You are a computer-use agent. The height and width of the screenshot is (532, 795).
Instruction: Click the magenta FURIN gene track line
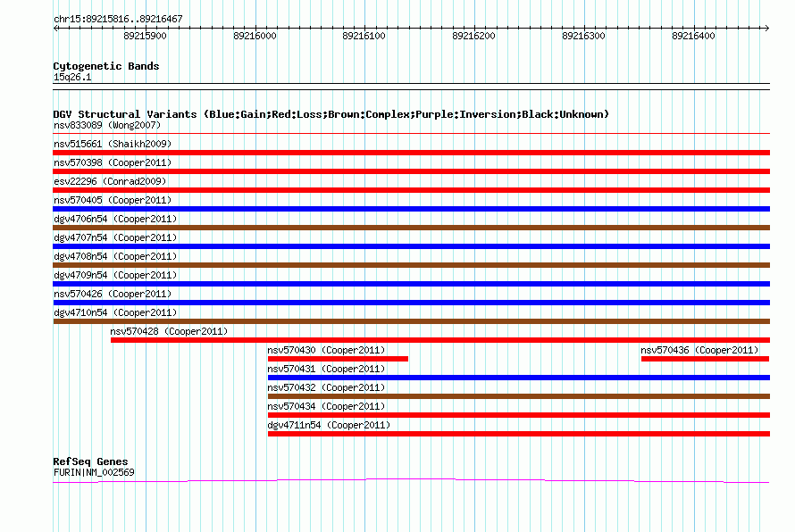pos(411,480)
